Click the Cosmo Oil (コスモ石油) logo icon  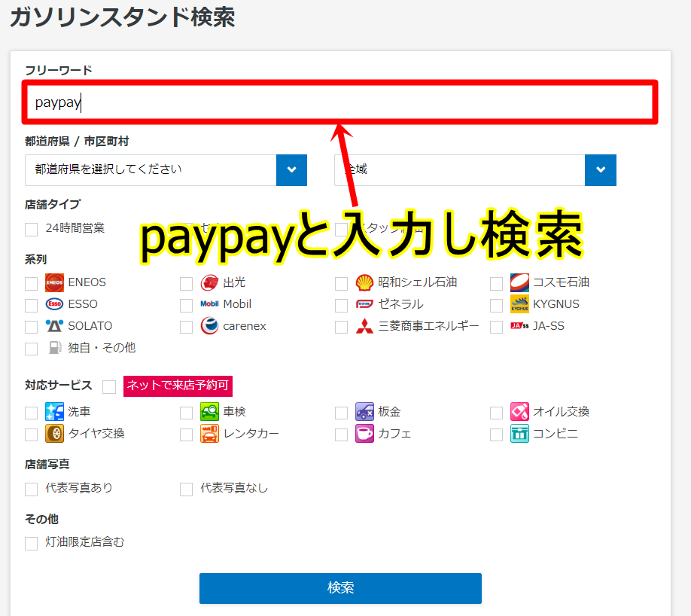519,282
